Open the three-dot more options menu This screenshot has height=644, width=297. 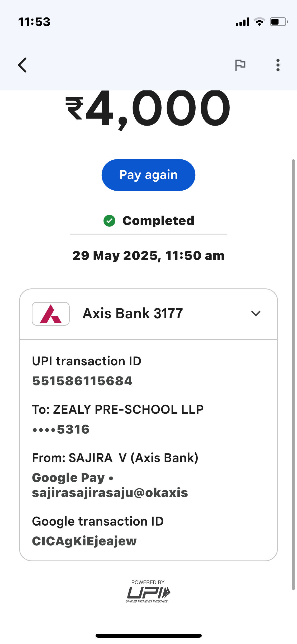(278, 65)
